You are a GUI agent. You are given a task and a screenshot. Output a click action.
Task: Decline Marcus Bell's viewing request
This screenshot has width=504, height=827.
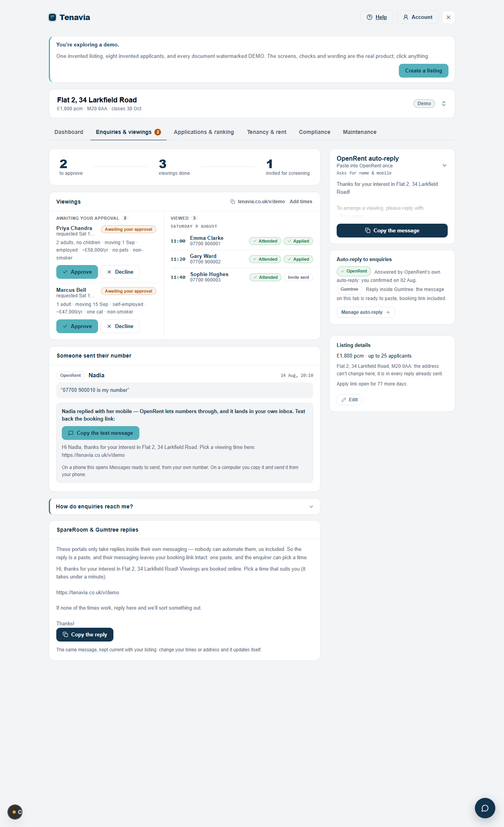click(120, 326)
